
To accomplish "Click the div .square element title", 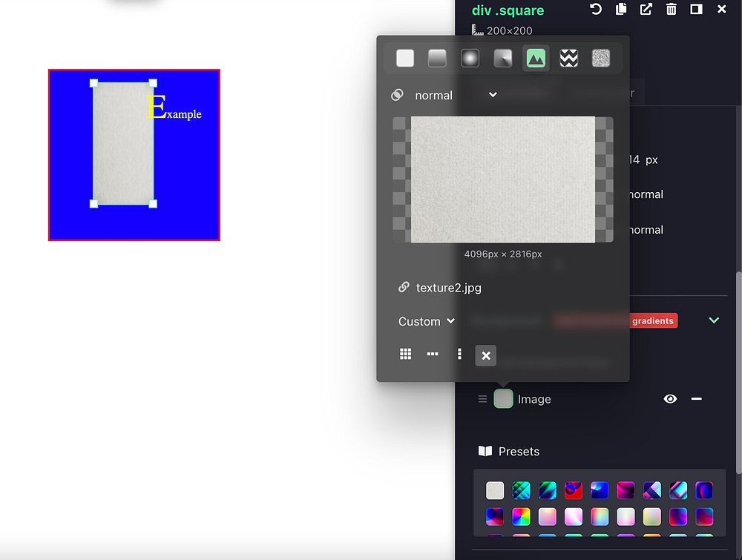I will 508,10.
